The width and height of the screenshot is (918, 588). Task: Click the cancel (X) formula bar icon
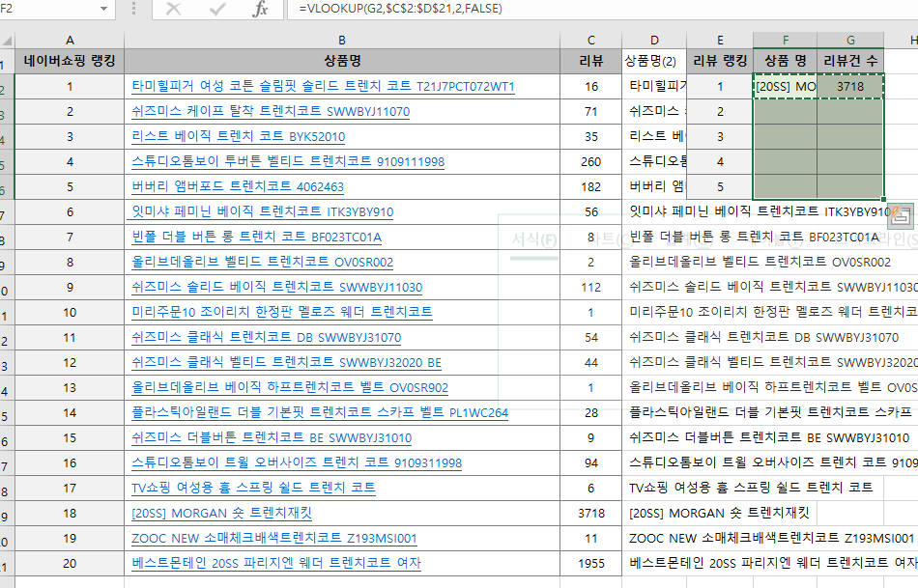coord(173,9)
